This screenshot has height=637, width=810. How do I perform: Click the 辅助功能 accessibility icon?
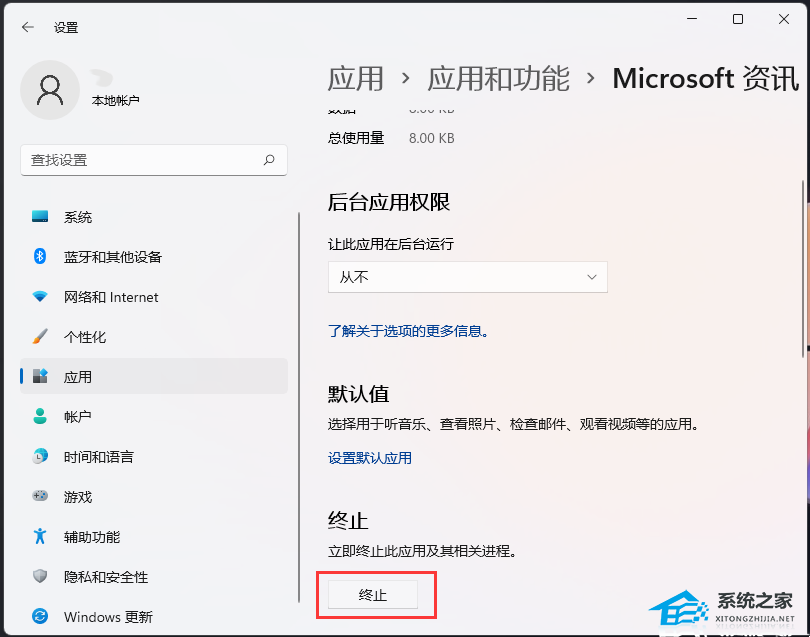click(40, 536)
